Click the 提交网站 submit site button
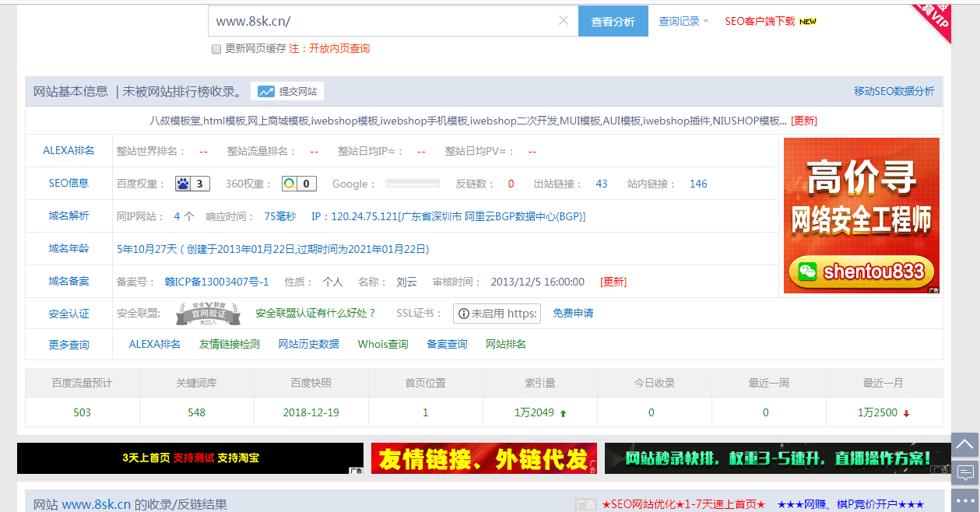The image size is (980, 512). (287, 91)
